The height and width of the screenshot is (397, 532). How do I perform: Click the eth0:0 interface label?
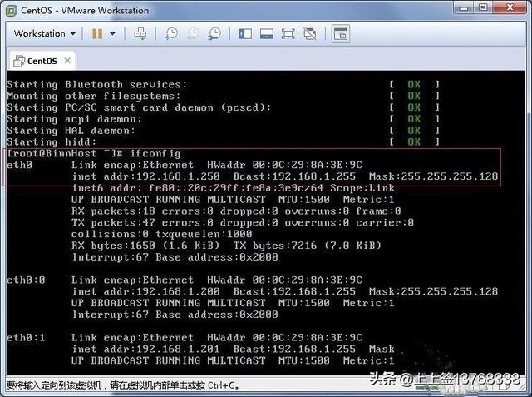(26, 280)
